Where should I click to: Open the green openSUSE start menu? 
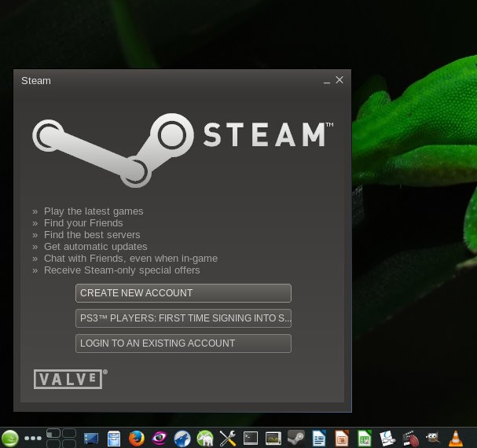click(x=10, y=439)
